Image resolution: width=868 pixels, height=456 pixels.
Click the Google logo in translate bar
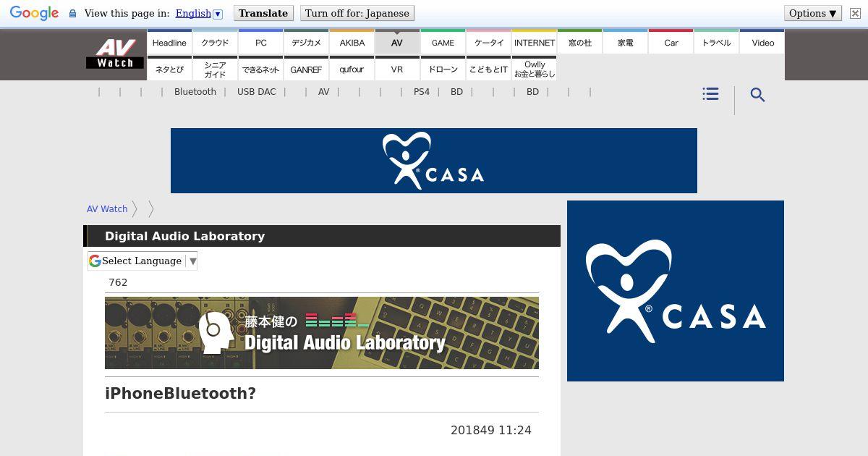(x=34, y=13)
